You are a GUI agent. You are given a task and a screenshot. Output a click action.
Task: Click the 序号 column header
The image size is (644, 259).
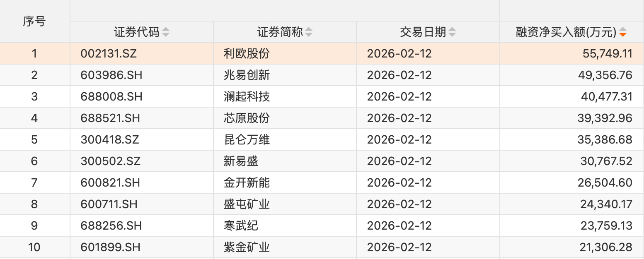click(x=34, y=21)
